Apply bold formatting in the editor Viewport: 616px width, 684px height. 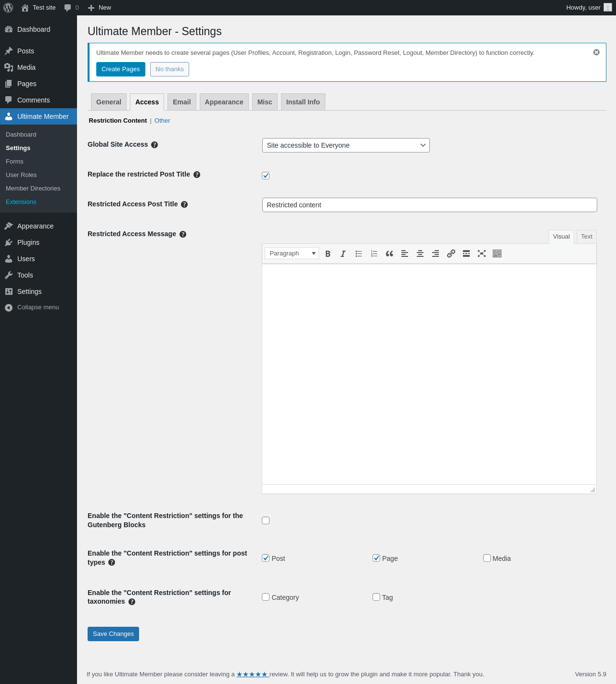coord(328,253)
